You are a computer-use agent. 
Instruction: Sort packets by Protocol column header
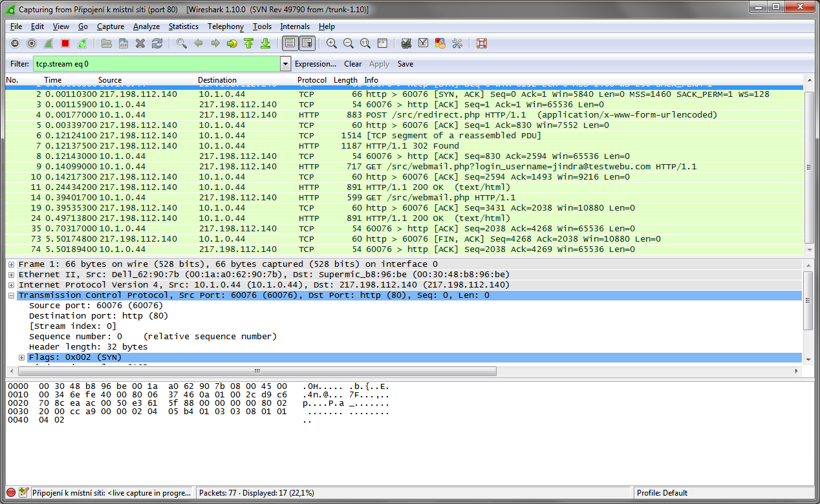312,80
